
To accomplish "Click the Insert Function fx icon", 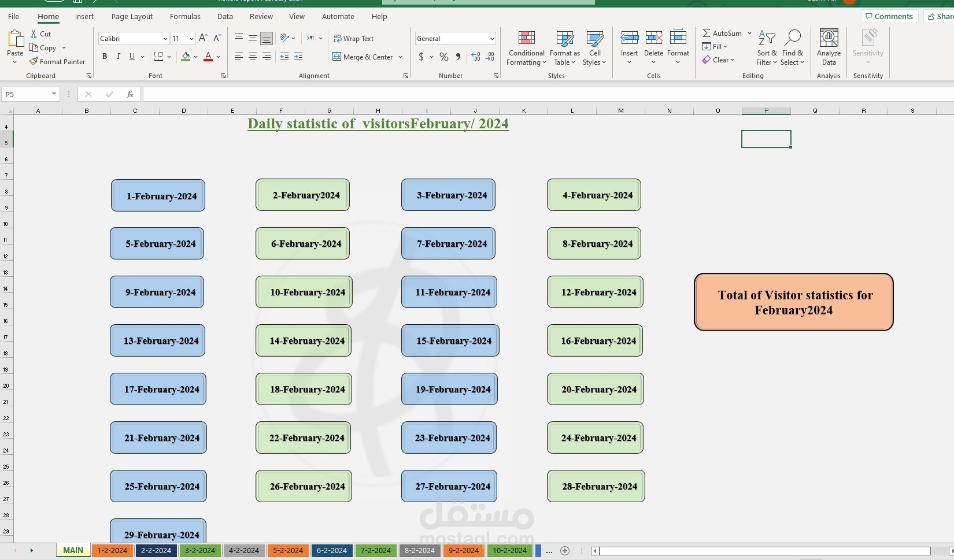I will pos(130,94).
